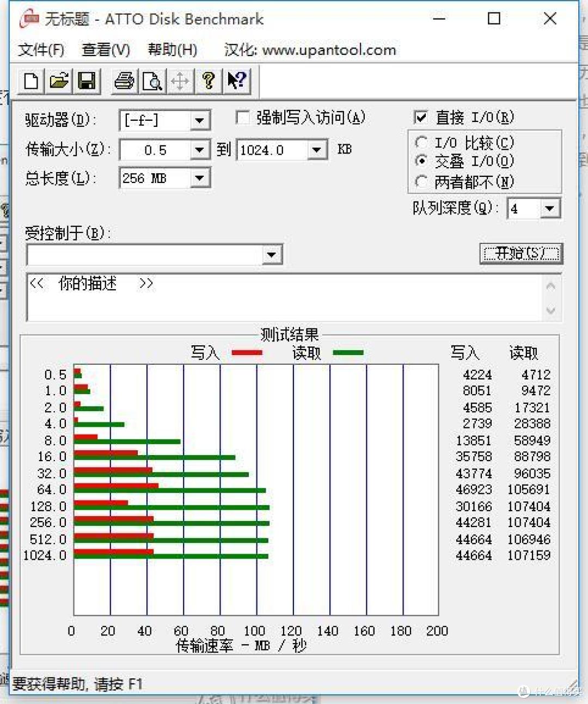
Task: Open the 文件(F) menu
Action: (x=41, y=50)
